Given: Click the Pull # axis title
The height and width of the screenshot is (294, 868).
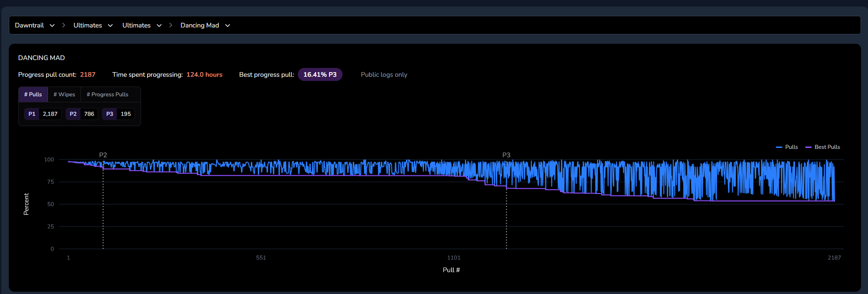Looking at the screenshot, I should (x=451, y=270).
